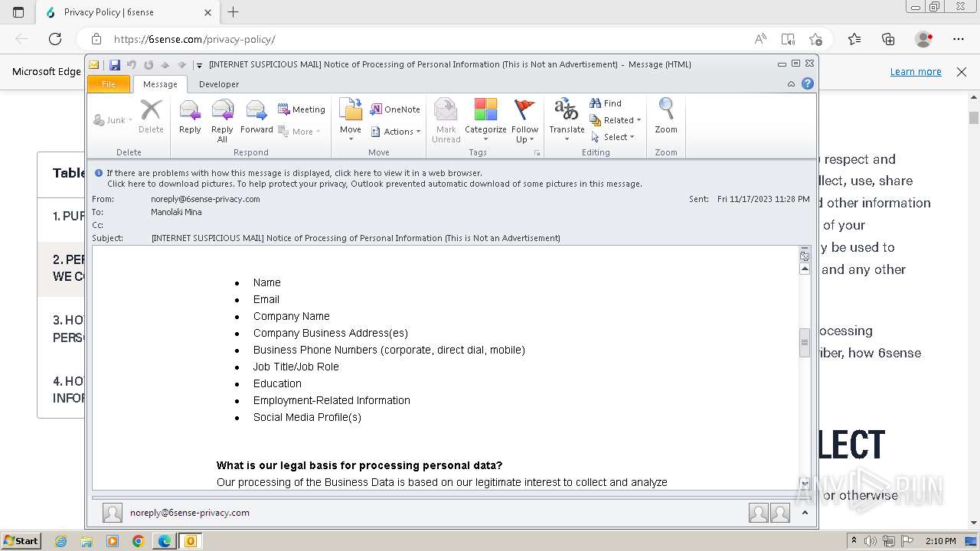The image size is (980, 551).
Task: Click the recipient name Manolaki Mina
Action: [176, 212]
